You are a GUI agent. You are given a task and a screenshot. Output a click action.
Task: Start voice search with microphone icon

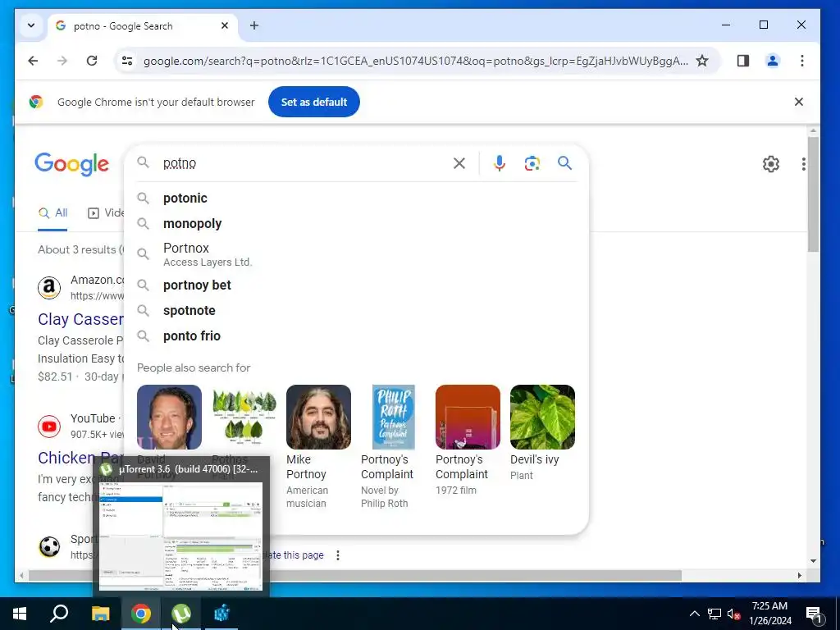click(x=500, y=163)
